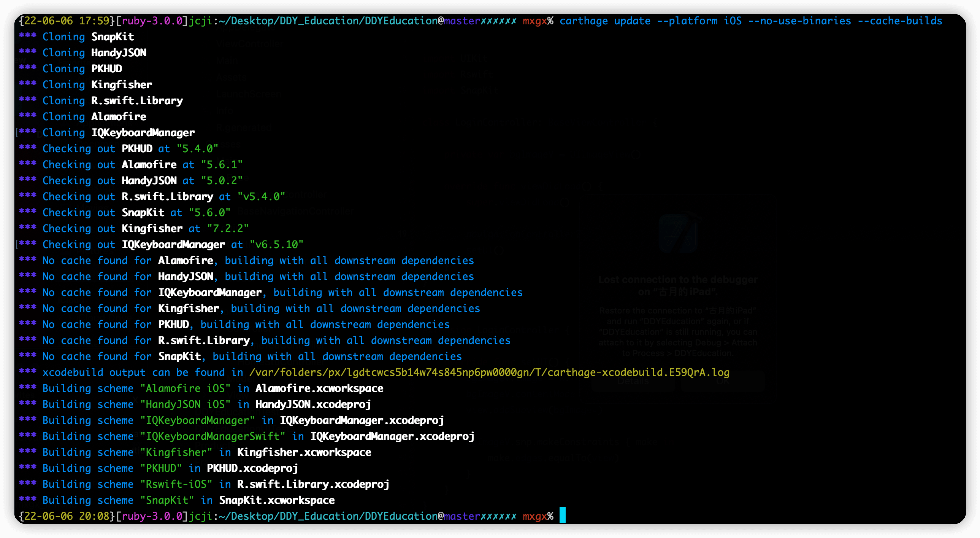
Task: Click "No cache found for Kingfisher" line
Action: (250, 309)
